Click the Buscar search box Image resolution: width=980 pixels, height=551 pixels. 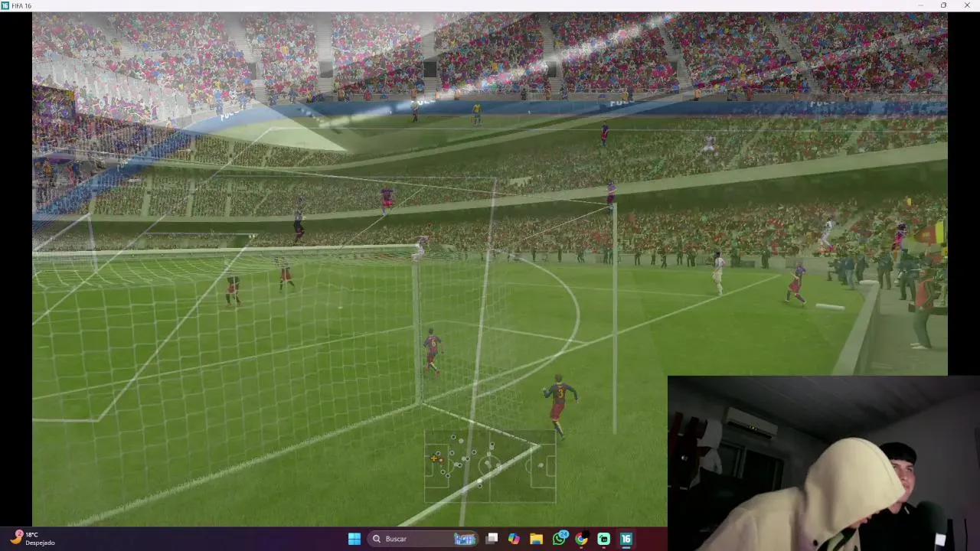pos(423,539)
